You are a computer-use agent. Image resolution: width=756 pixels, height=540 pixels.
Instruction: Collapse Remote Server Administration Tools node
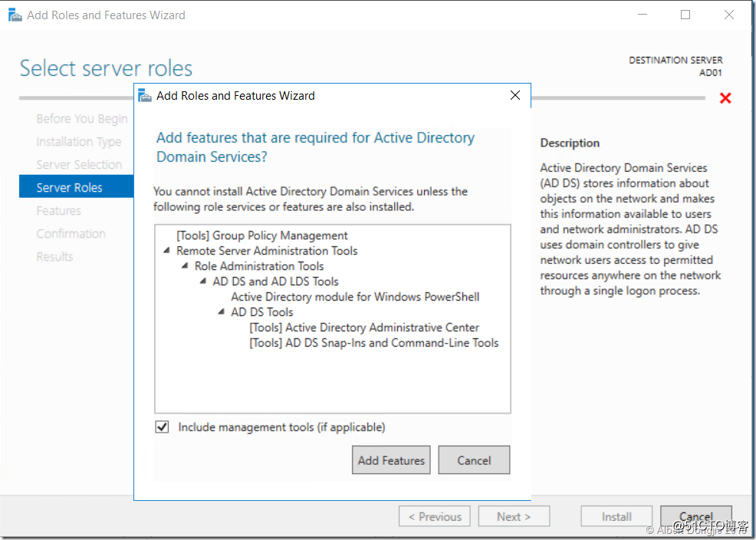tap(166, 250)
